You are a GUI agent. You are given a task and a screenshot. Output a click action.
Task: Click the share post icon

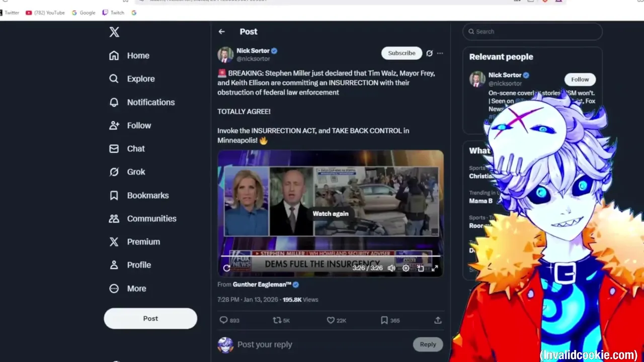click(x=438, y=320)
